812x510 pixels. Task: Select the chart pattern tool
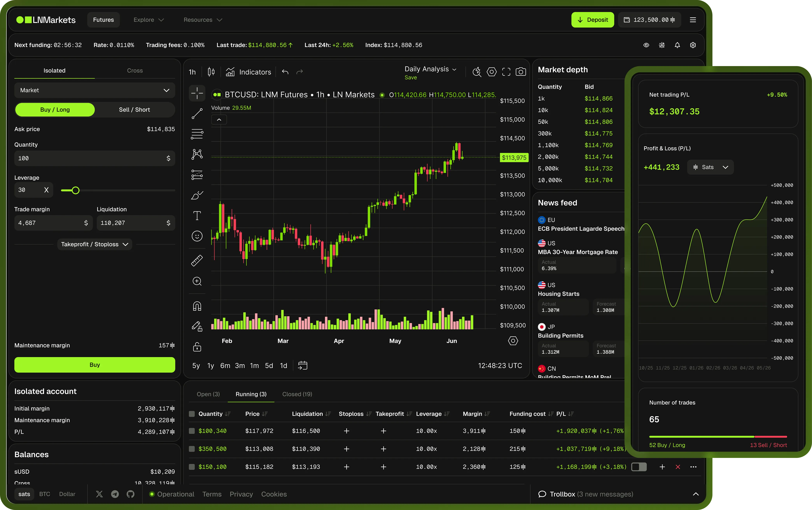tap(197, 154)
